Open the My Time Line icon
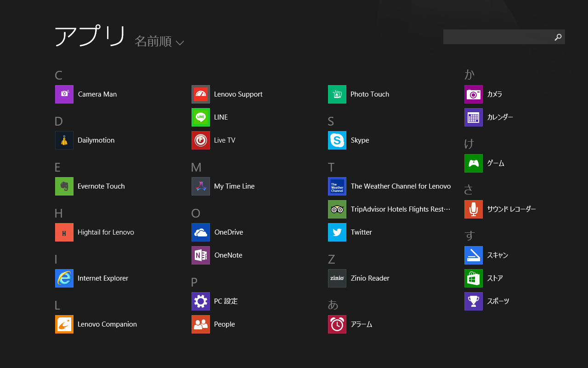Image resolution: width=588 pixels, height=368 pixels. click(201, 186)
